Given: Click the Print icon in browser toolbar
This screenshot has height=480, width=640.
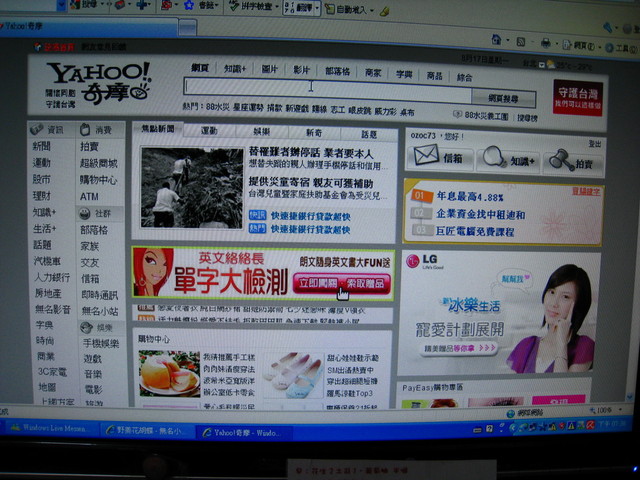Looking at the screenshot, I should click(x=545, y=43).
